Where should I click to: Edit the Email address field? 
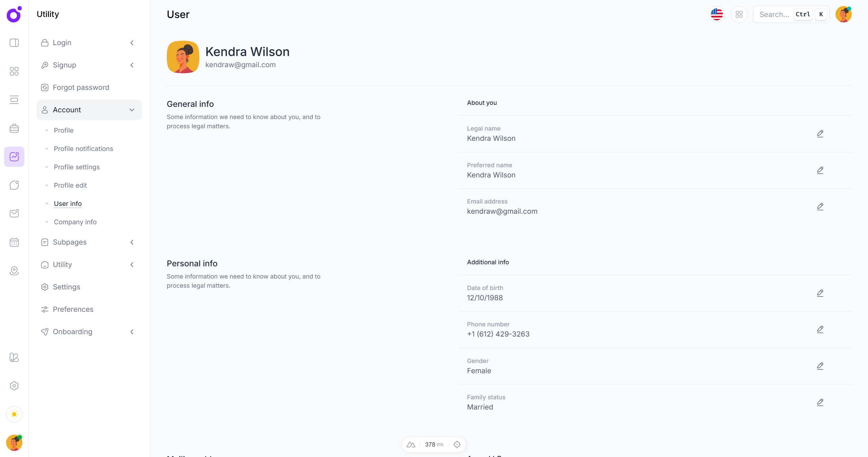(820, 207)
